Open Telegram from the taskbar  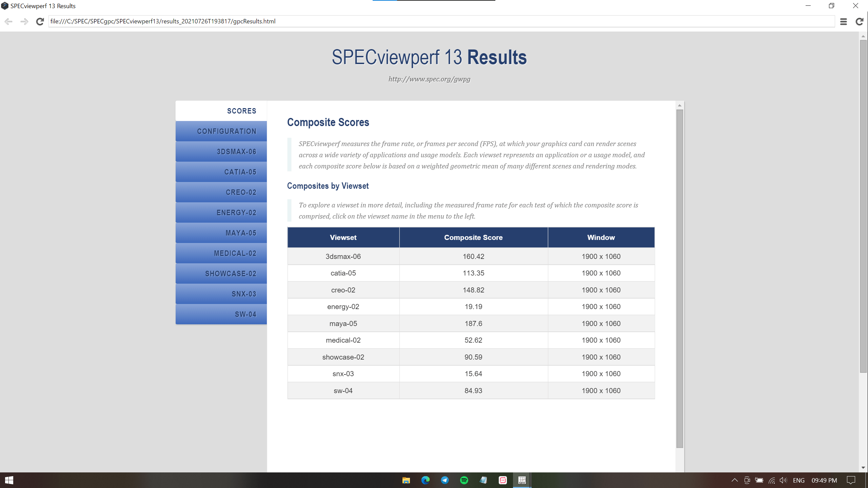(445, 480)
